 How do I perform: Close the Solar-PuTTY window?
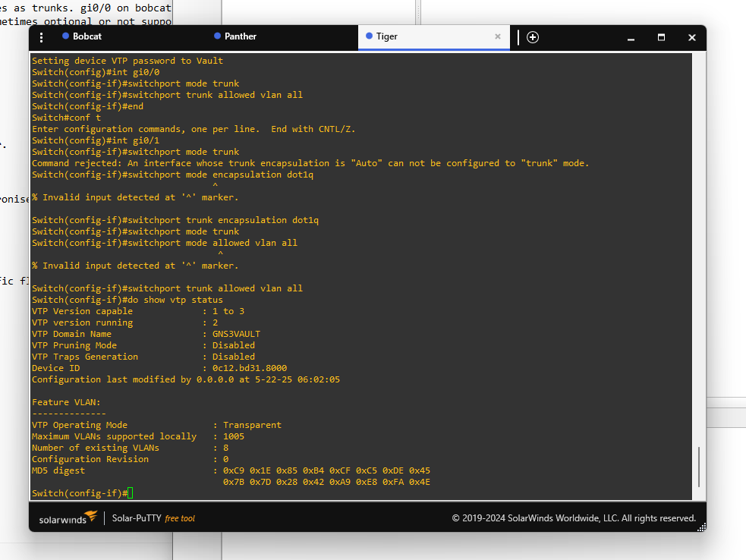[x=692, y=37]
